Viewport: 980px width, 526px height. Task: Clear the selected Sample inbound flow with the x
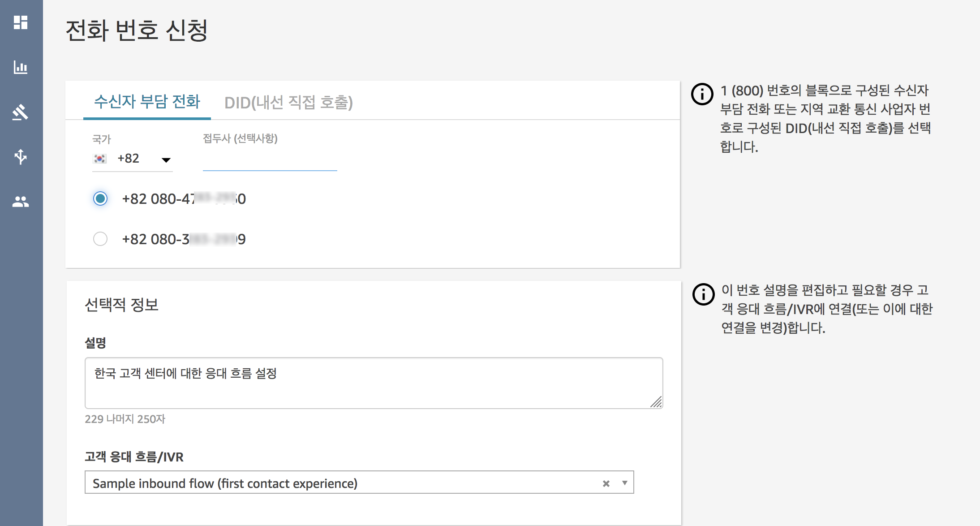click(606, 483)
